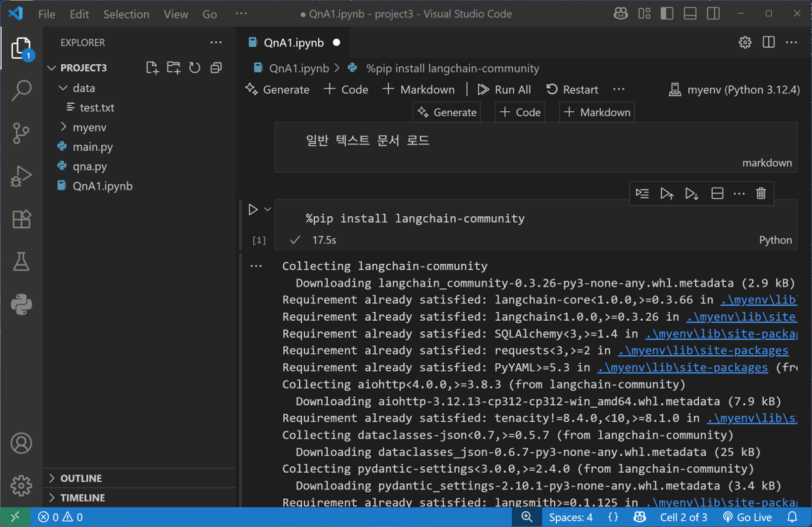
Task: Open the Python view in activity bar
Action: point(21,304)
